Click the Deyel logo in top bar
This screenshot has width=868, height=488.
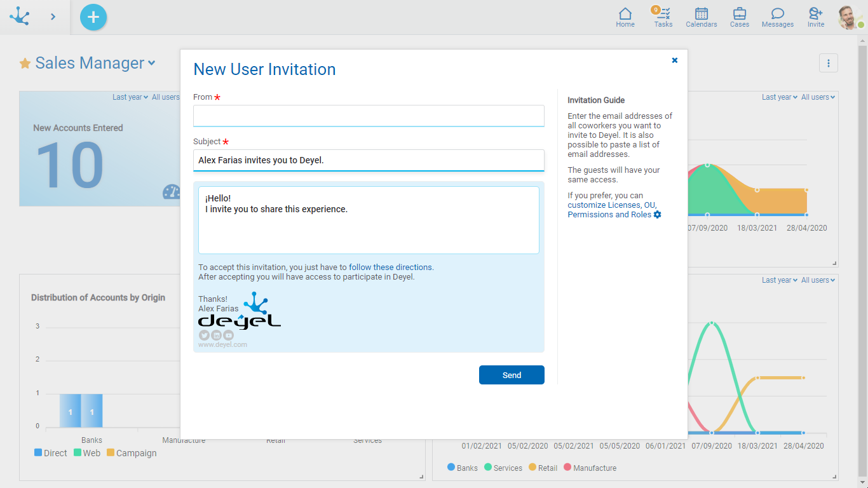(20, 17)
